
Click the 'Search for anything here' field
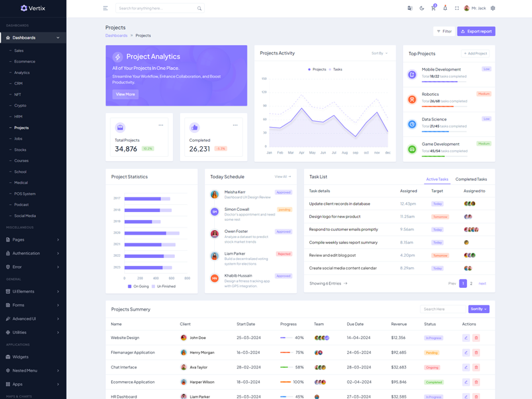tap(157, 9)
